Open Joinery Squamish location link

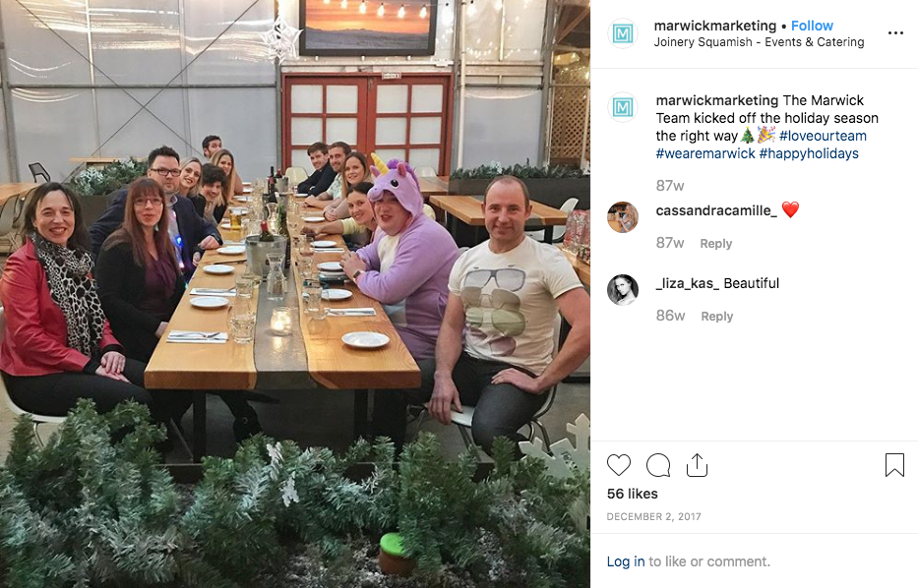coord(759,42)
